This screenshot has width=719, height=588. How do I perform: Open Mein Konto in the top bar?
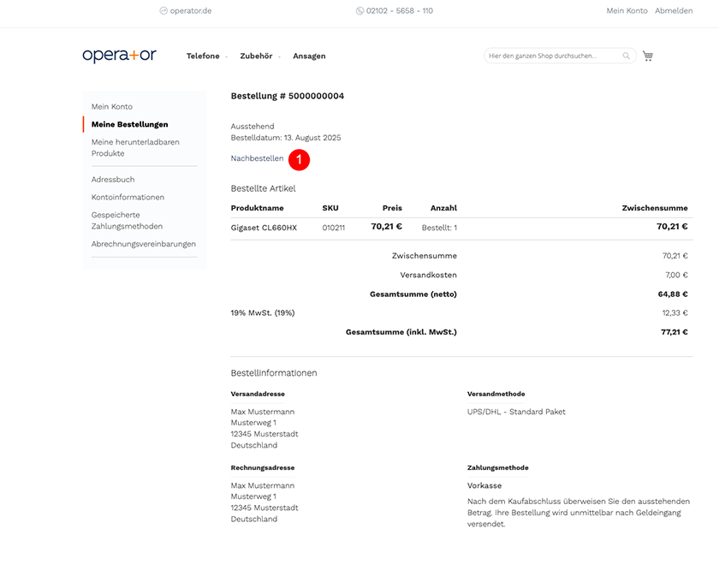pos(627,10)
